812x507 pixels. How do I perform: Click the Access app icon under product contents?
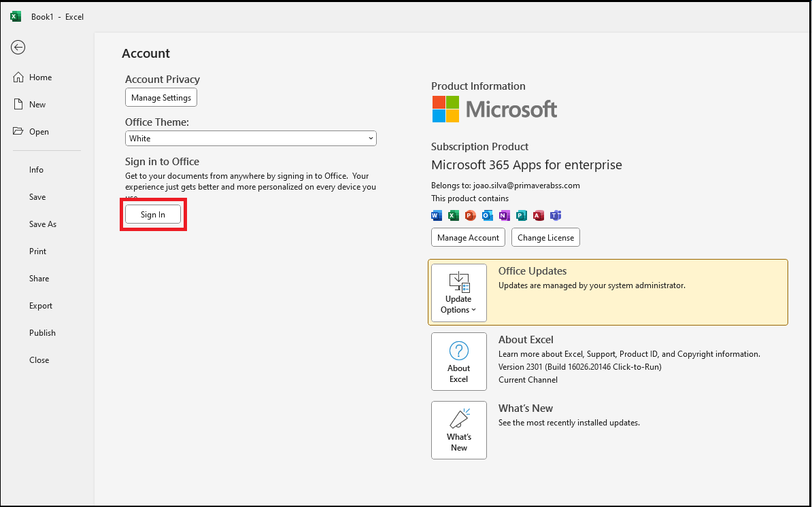(539, 215)
